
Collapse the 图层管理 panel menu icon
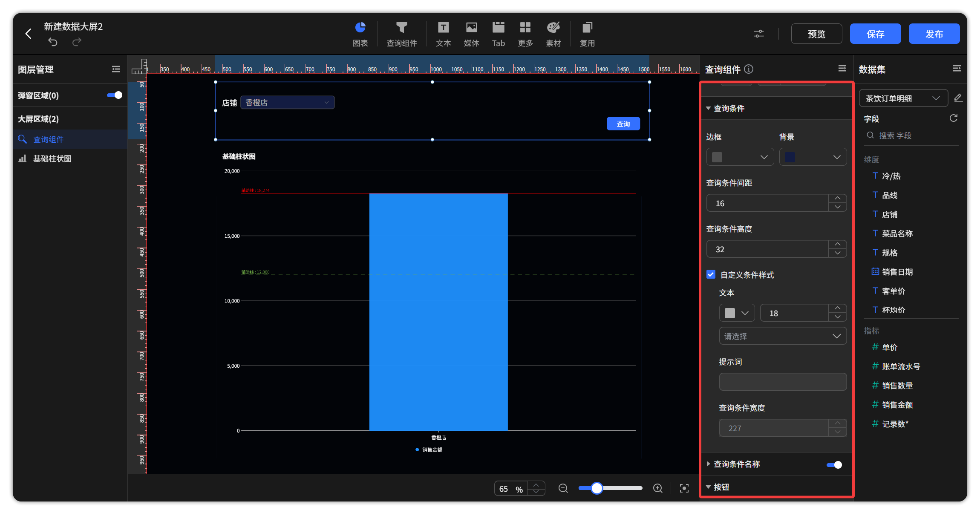tap(116, 69)
